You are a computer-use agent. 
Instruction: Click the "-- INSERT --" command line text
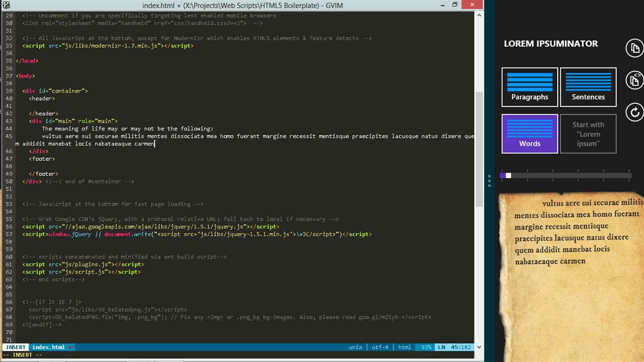(22, 355)
